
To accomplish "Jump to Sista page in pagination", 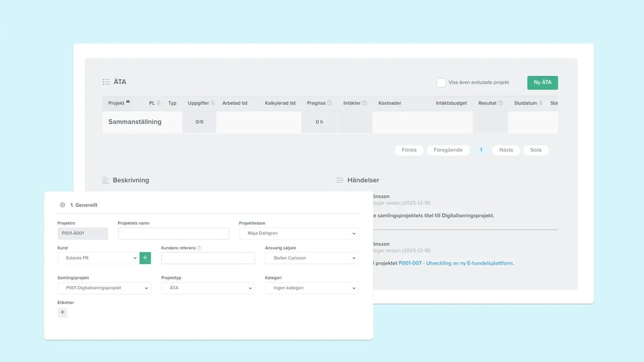I will click(536, 150).
